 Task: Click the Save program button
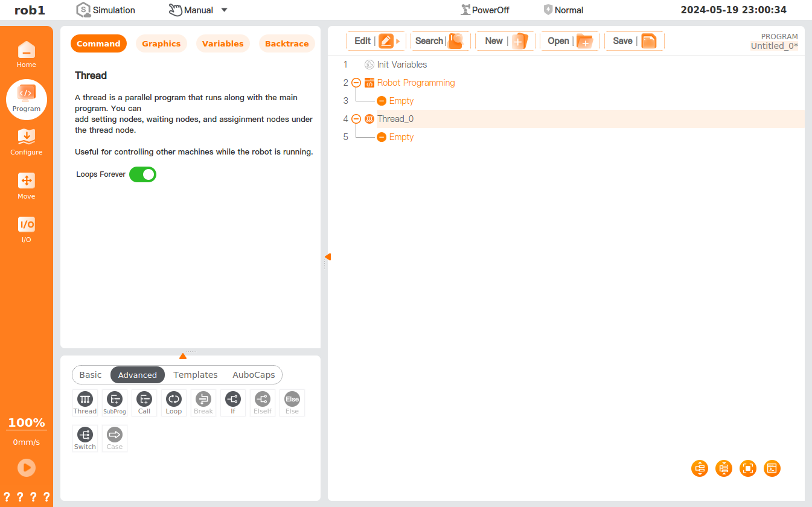(x=634, y=41)
